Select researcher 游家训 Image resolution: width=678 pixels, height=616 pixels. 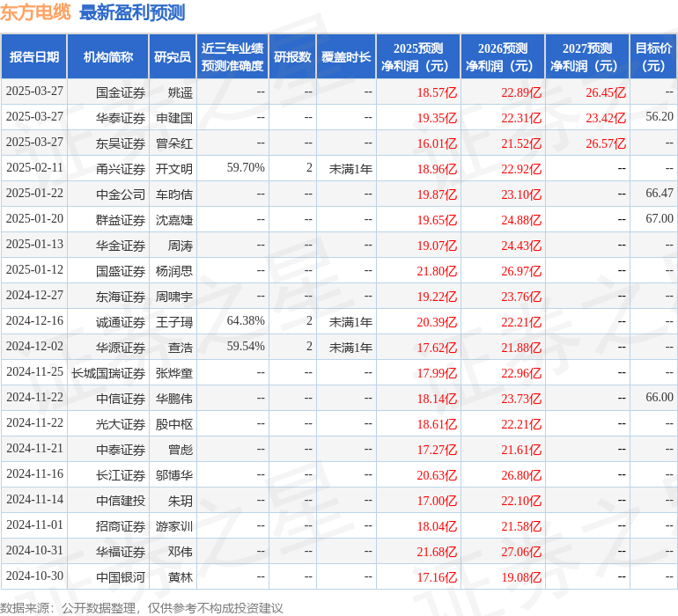174,526
